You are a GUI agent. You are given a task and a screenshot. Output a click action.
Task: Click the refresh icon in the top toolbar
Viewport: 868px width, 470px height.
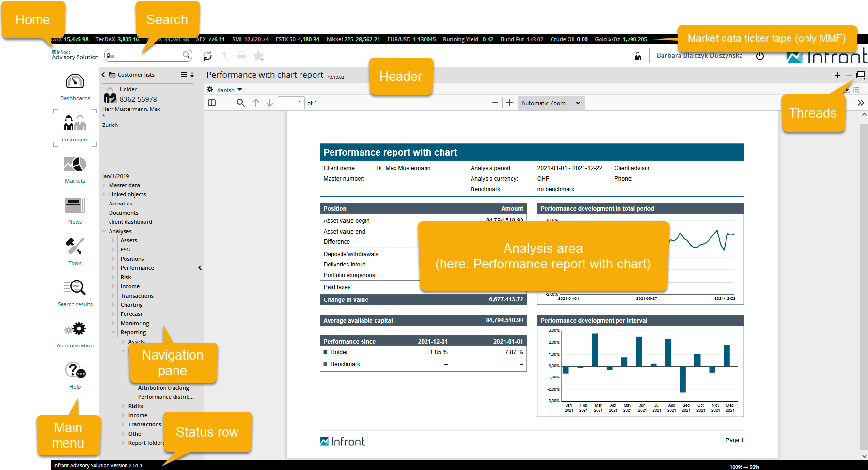(x=207, y=56)
